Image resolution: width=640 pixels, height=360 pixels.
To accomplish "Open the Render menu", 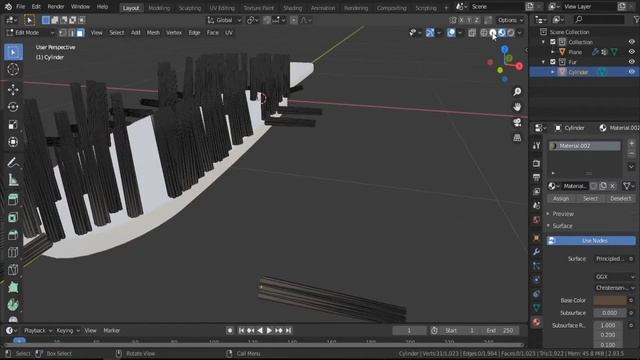I will point(56,7).
